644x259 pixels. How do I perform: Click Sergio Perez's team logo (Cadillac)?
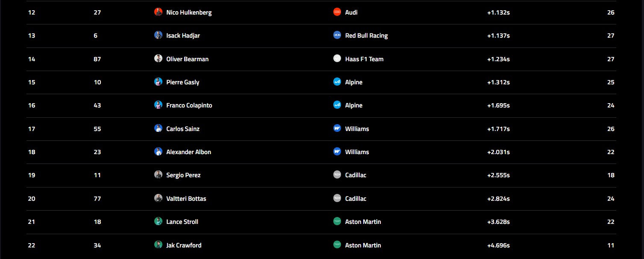tap(337, 175)
